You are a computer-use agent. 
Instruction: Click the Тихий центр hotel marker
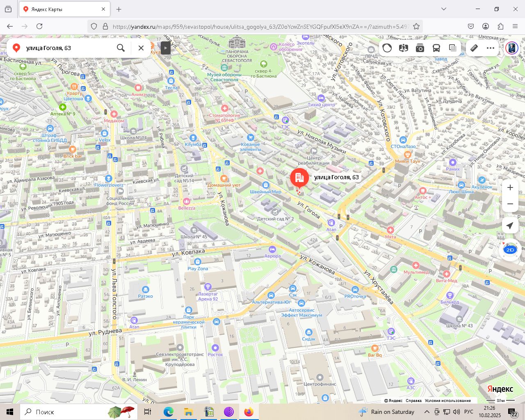(321, 98)
